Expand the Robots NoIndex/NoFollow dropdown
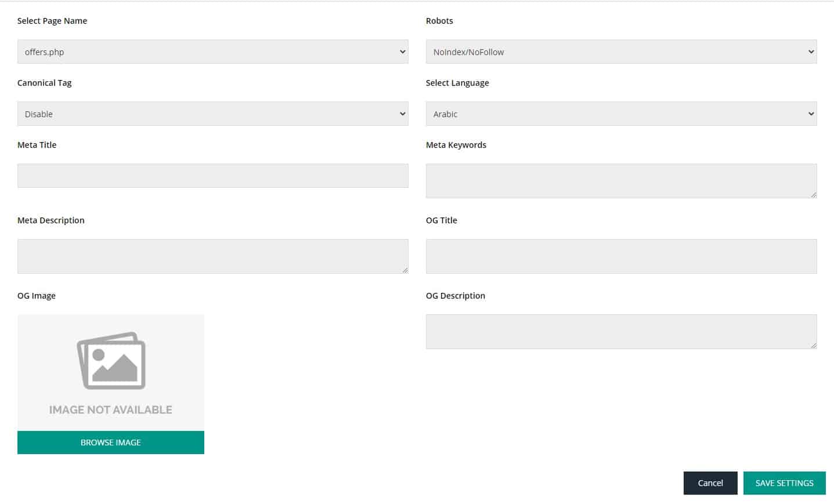Screen dimensions: 834x504 (x=621, y=52)
